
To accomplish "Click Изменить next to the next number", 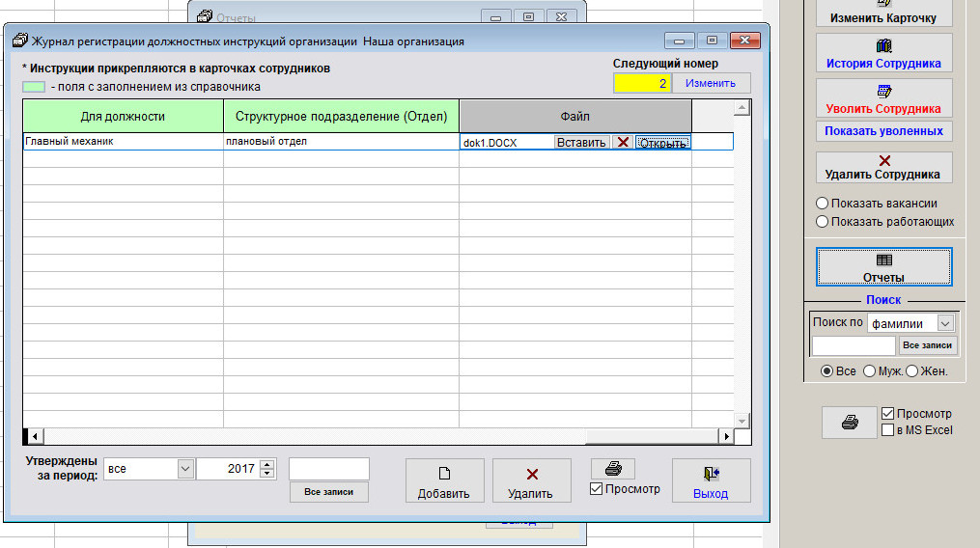I will tap(711, 83).
